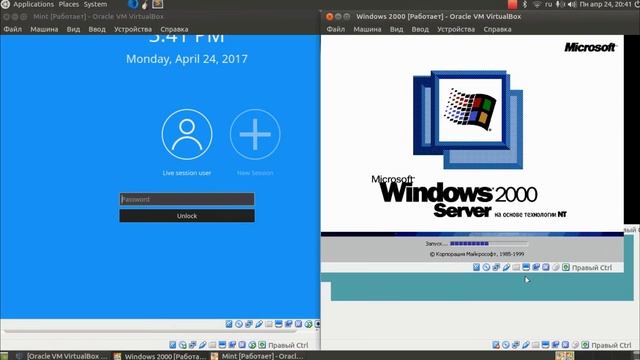
Task: Click the Windows 2000 window title bar
Action: pyautogui.click(x=480, y=17)
